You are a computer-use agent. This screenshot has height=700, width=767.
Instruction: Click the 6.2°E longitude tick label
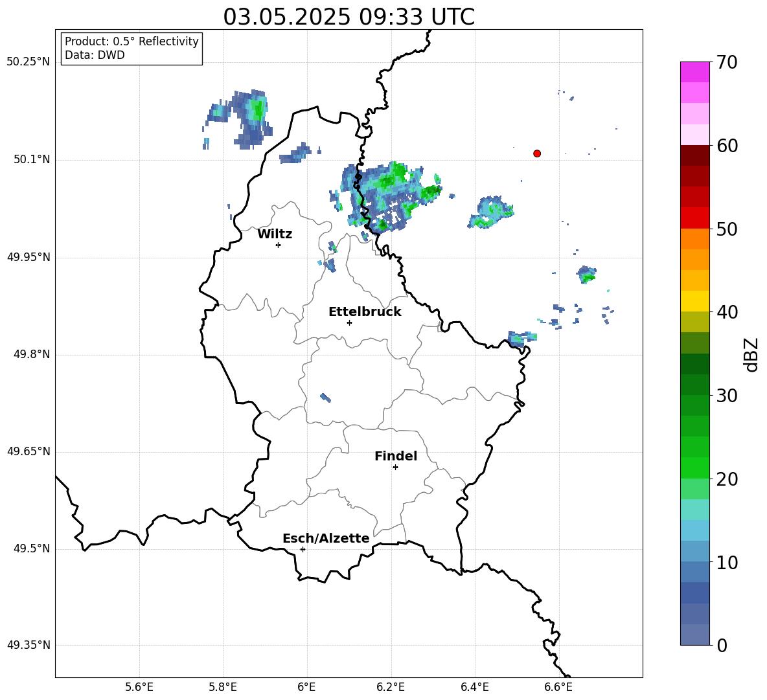pyautogui.click(x=391, y=687)
